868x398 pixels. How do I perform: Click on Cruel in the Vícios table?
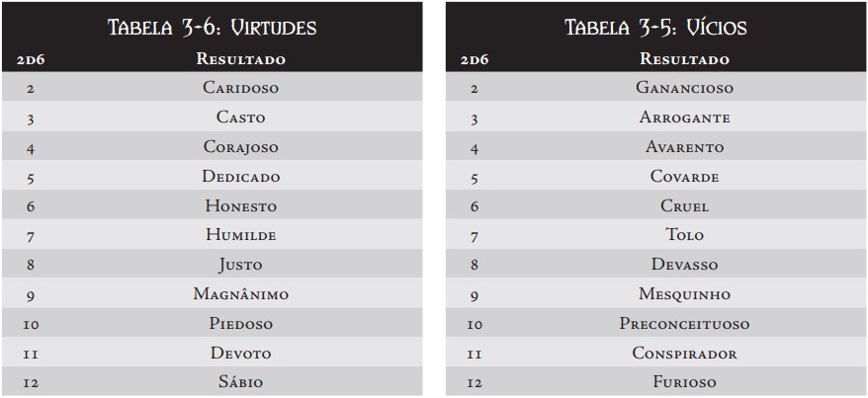[x=685, y=205]
